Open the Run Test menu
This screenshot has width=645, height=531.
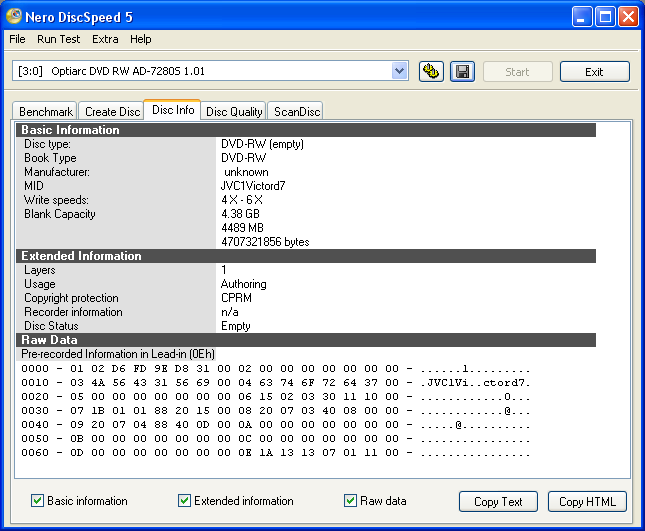pos(58,39)
